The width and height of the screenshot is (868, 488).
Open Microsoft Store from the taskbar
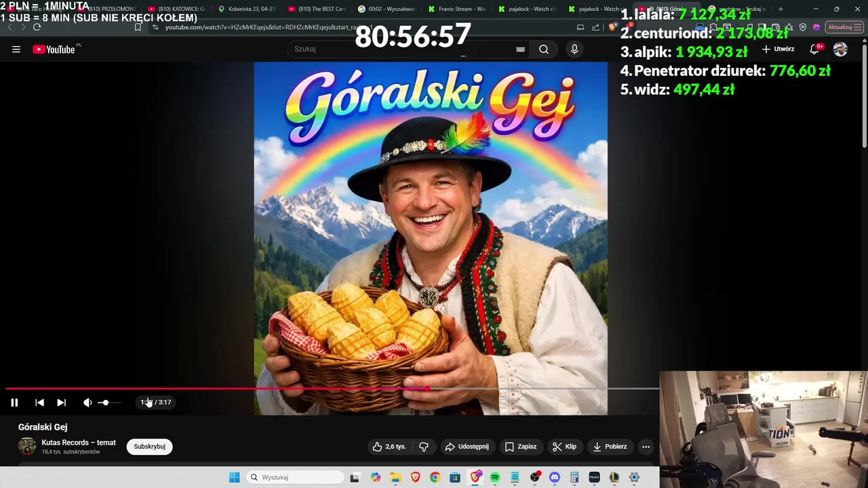[455, 477]
